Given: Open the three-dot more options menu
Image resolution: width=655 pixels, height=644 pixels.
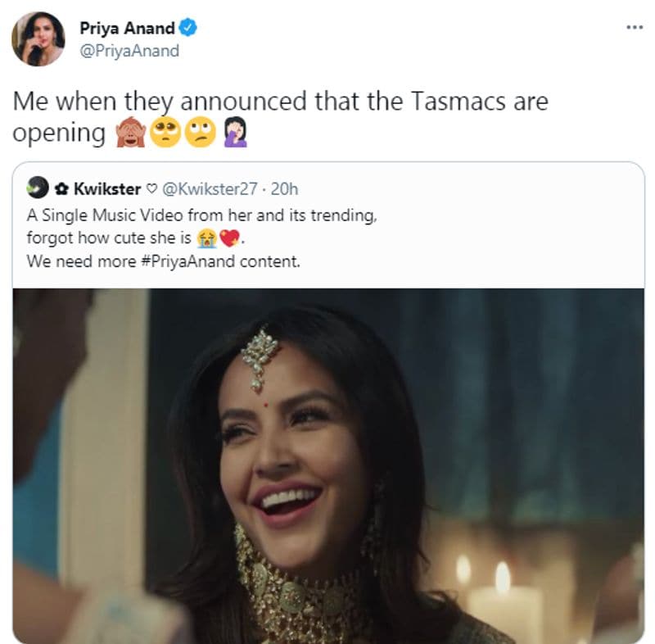Looking at the screenshot, I should point(635,28).
